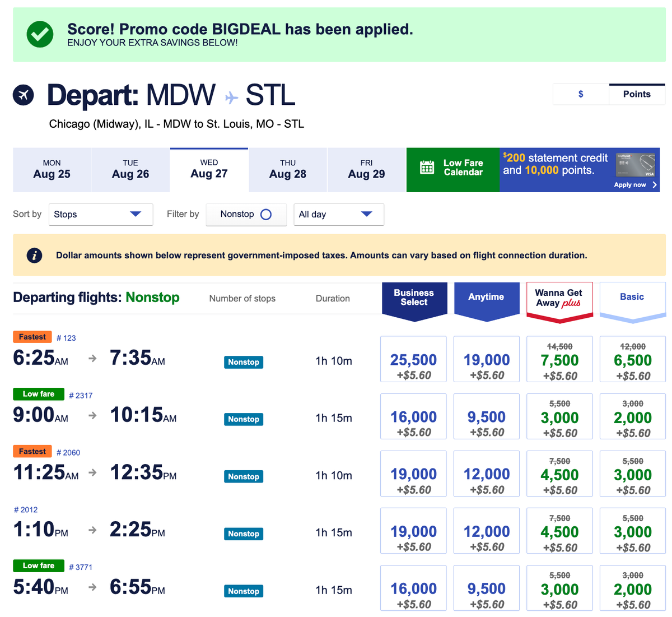Select the FRI Aug 29 date tab

[366, 170]
